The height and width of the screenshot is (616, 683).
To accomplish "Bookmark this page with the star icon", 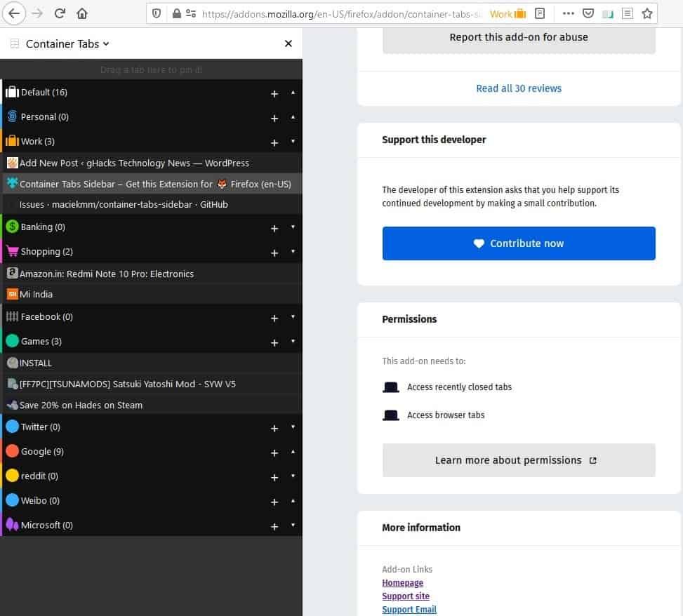I will click(x=647, y=13).
